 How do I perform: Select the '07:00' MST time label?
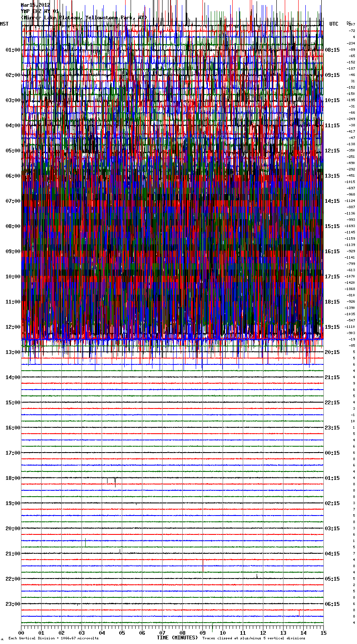coord(13,201)
